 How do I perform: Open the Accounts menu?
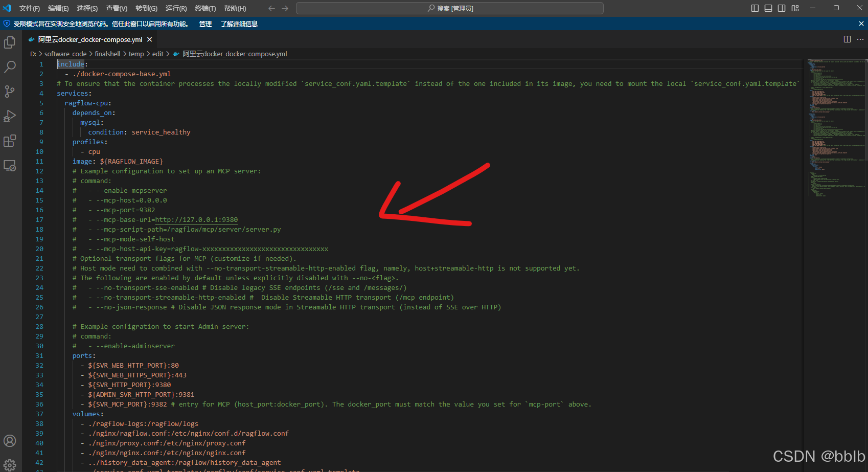[10, 441]
